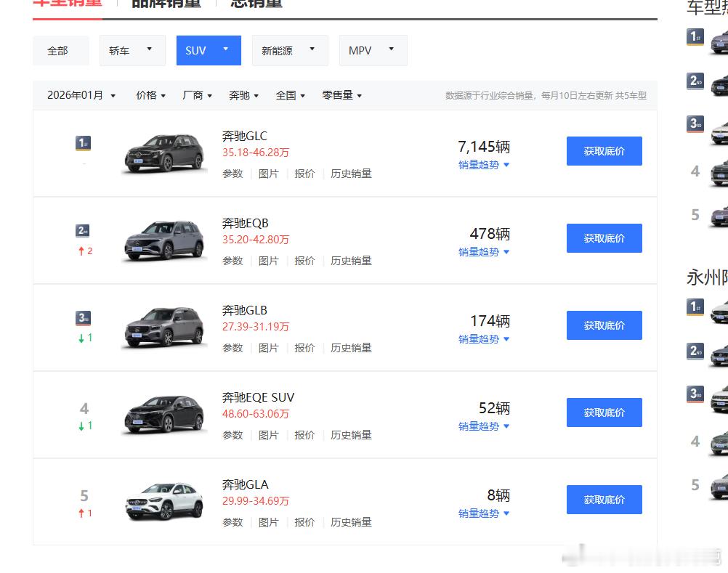Viewport: 728px width, 573px height.
Task: Open 参数 for 奔驰EQE SUV
Action: [232, 435]
